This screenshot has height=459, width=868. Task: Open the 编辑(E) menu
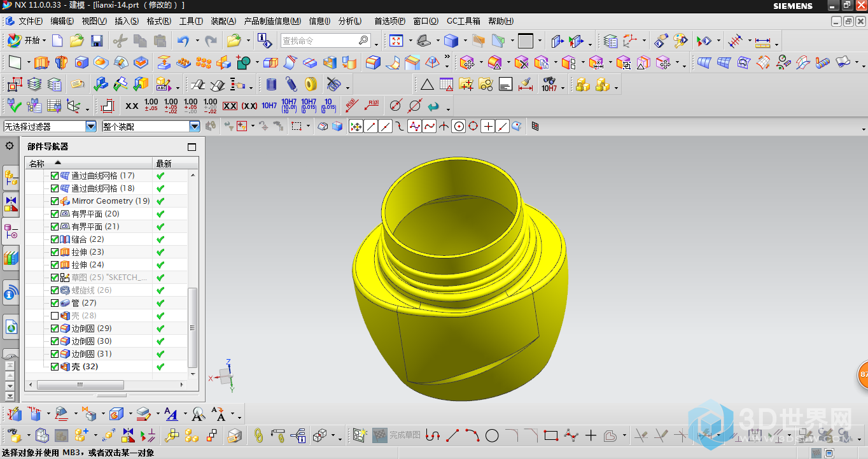click(x=62, y=21)
